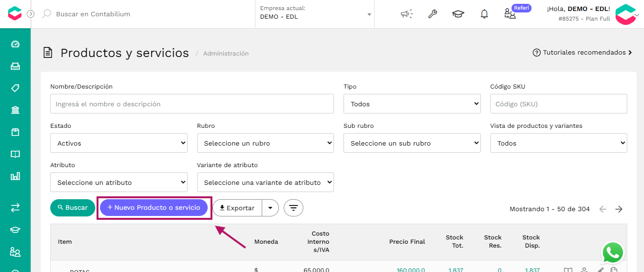Click the Moneda column header
This screenshot has height=272, width=644.
tap(266, 242)
